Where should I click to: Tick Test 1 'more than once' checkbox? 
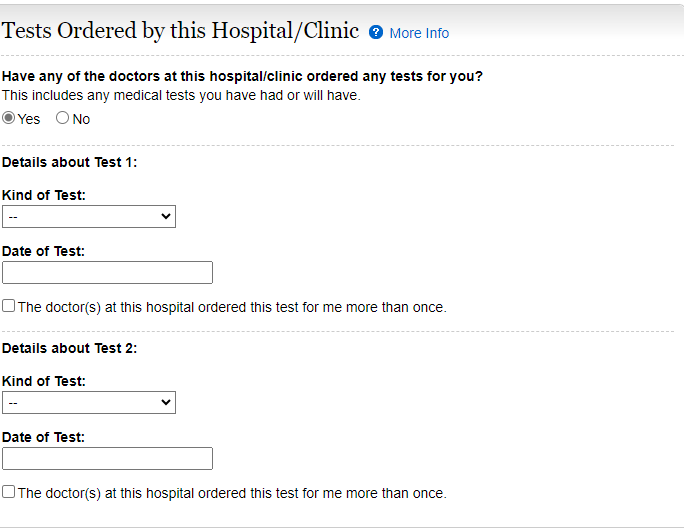tap(9, 306)
